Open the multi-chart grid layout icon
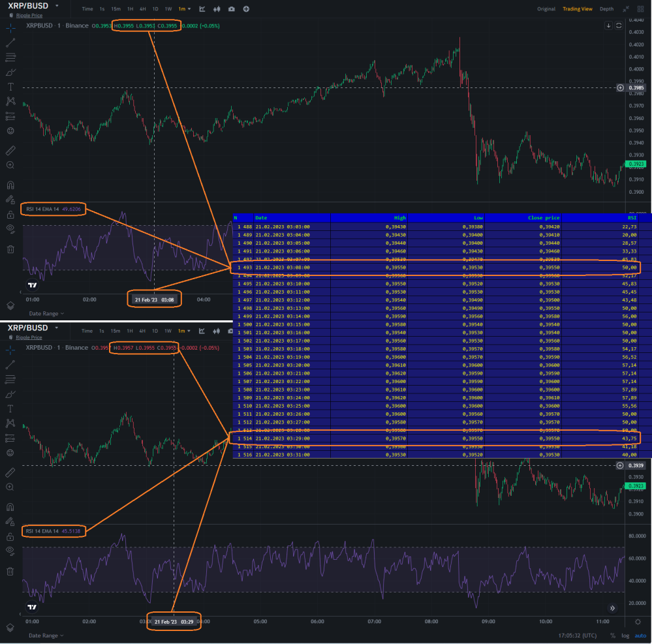This screenshot has height=644, width=652. tap(641, 8)
